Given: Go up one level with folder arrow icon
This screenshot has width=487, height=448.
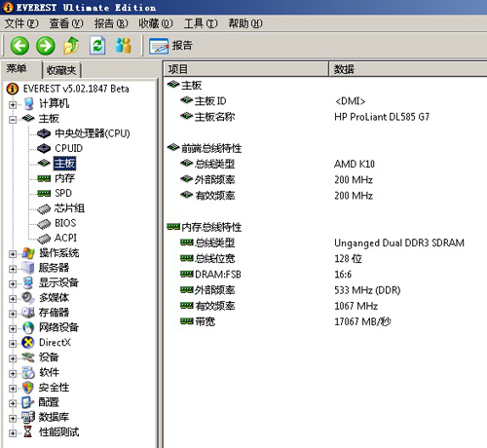Looking at the screenshot, I should pyautogui.click(x=71, y=46).
